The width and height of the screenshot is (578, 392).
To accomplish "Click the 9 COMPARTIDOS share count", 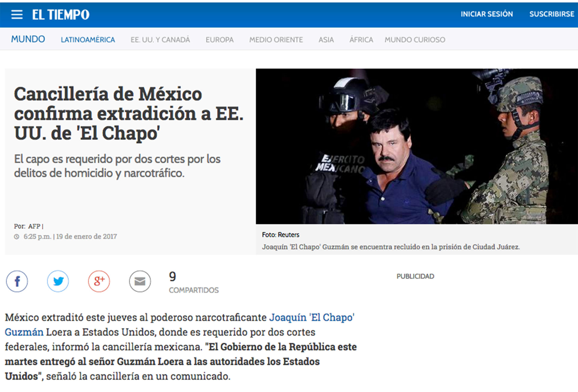I will tap(194, 282).
